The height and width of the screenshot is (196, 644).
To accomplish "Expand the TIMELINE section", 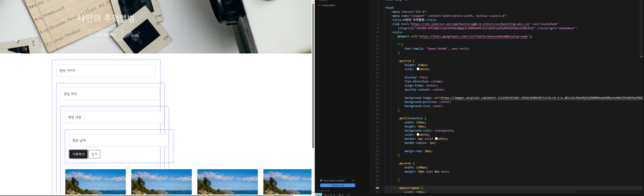I will (324, 190).
